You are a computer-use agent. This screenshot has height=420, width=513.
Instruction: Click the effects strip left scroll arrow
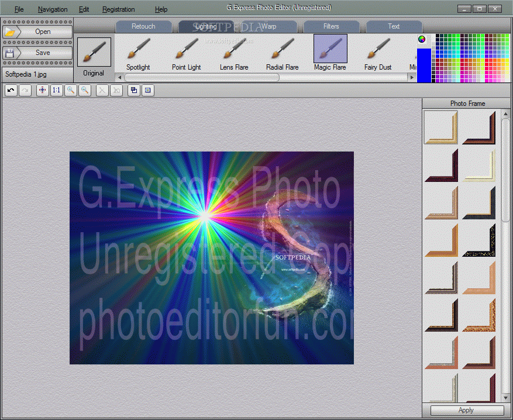coord(120,78)
